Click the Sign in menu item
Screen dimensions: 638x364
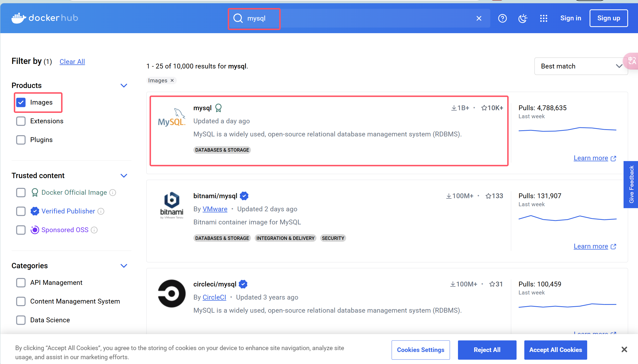click(x=571, y=18)
